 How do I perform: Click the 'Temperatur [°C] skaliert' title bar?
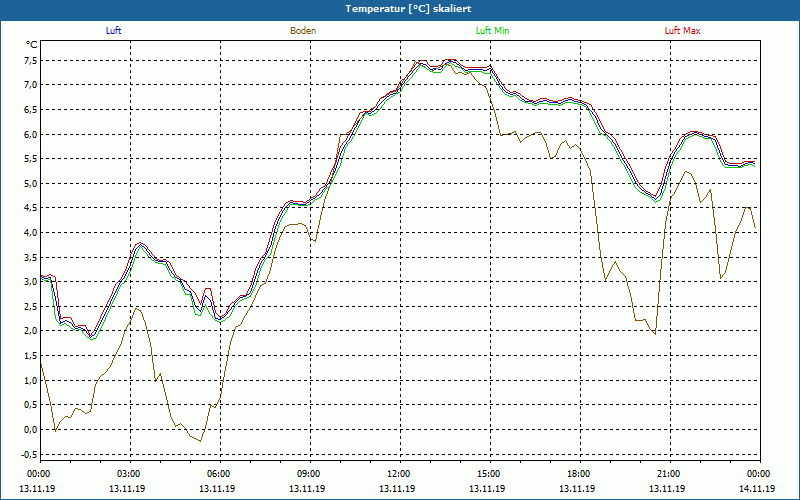tap(400, 9)
